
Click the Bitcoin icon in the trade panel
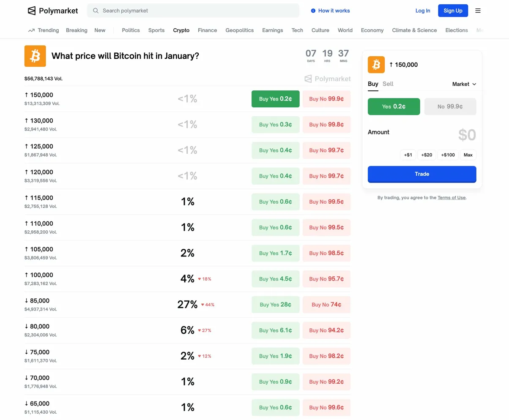pyautogui.click(x=376, y=65)
